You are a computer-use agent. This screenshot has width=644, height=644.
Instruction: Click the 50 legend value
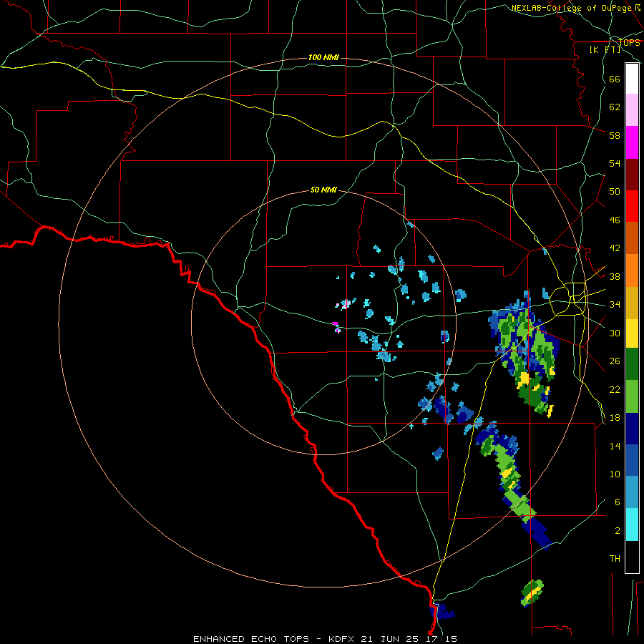click(615, 191)
